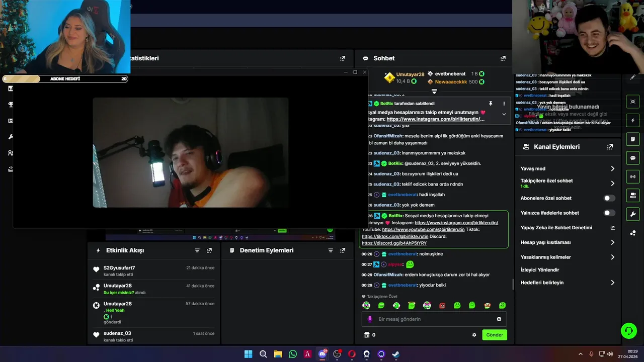Select the channel actions sidebar icon
The image size is (644, 362).
632,195
